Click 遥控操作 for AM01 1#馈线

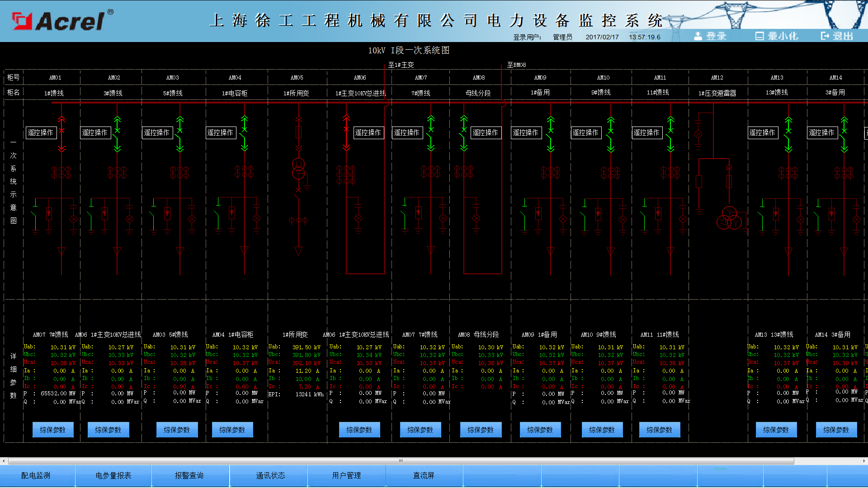(41, 132)
